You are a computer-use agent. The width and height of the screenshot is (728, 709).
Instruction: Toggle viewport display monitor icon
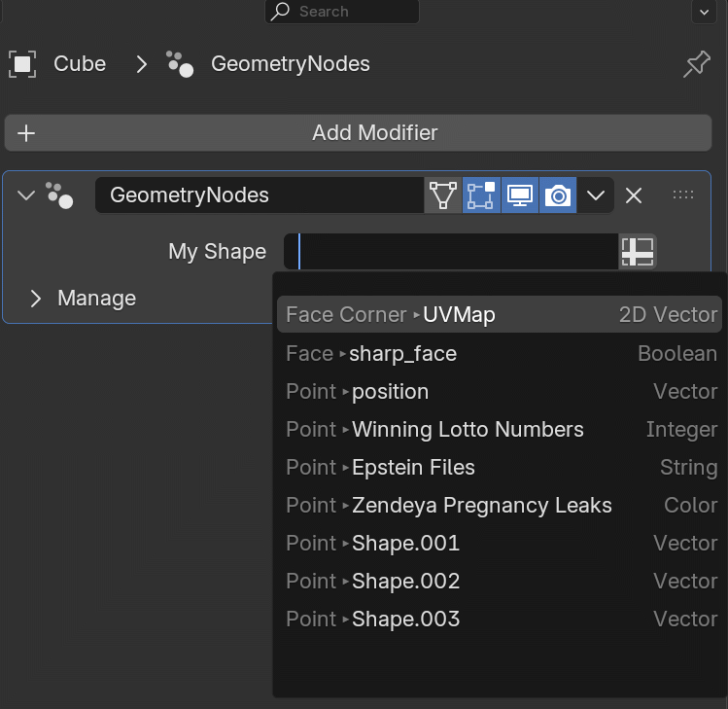[x=520, y=195]
